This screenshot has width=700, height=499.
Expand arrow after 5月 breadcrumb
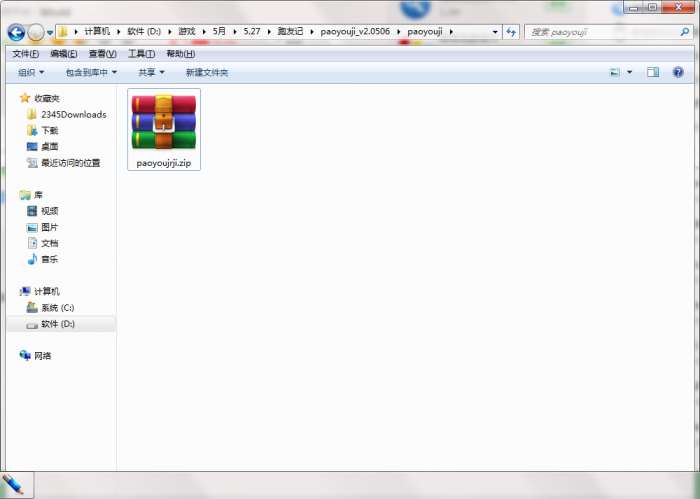point(235,32)
